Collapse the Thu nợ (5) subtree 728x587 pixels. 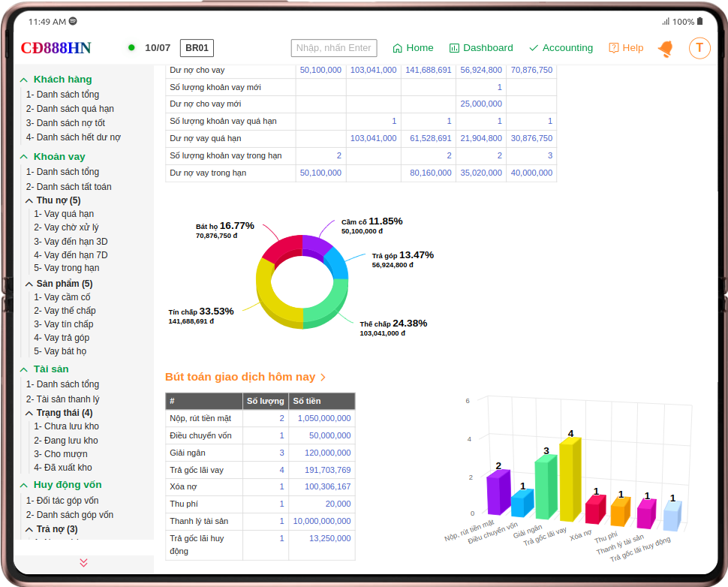pyautogui.click(x=29, y=200)
